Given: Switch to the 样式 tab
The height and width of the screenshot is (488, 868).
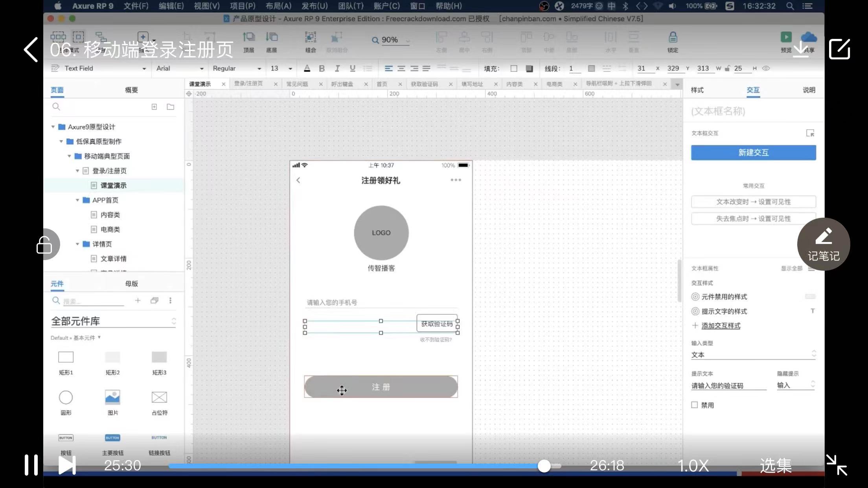Looking at the screenshot, I should pos(697,90).
